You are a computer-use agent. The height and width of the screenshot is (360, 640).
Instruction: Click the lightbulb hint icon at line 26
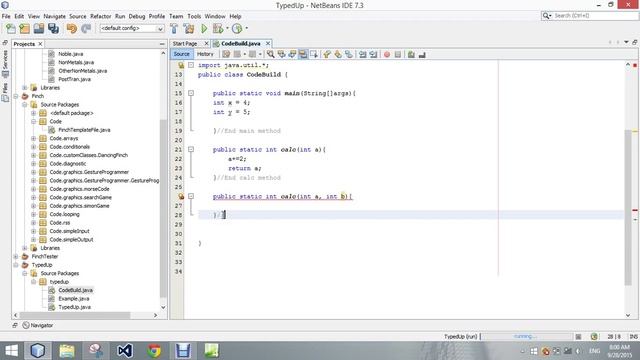[181, 196]
